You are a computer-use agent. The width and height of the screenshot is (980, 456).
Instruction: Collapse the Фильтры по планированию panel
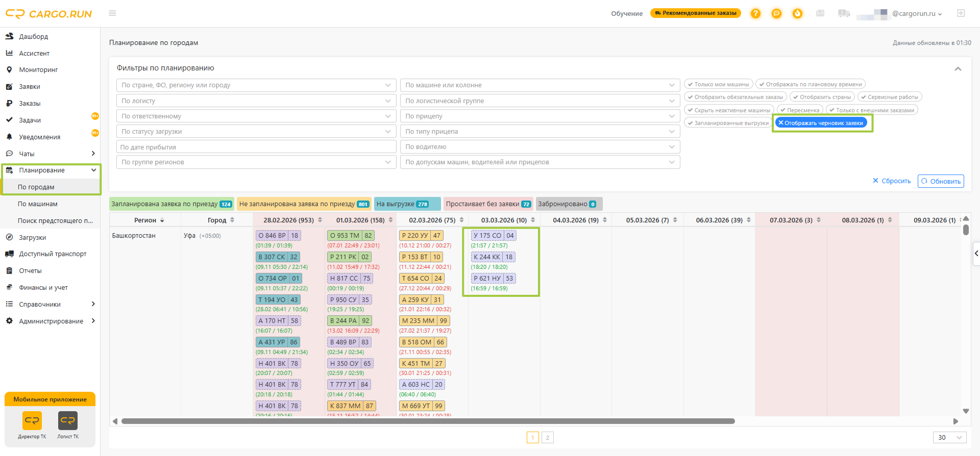(958, 69)
